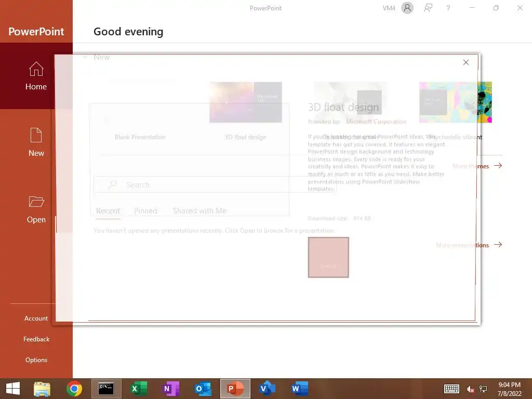Image resolution: width=532 pixels, height=399 pixels.
Task: Select the Blank Presentation template
Action: coord(140,110)
